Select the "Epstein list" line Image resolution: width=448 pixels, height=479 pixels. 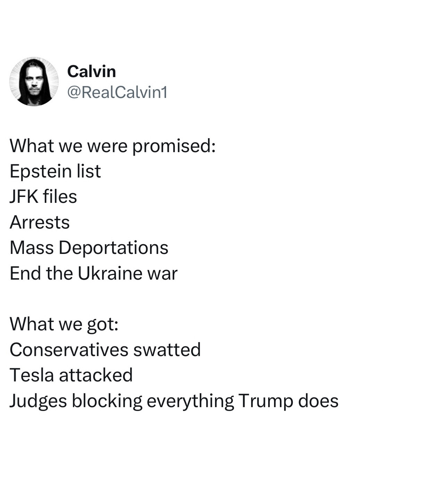(x=55, y=171)
